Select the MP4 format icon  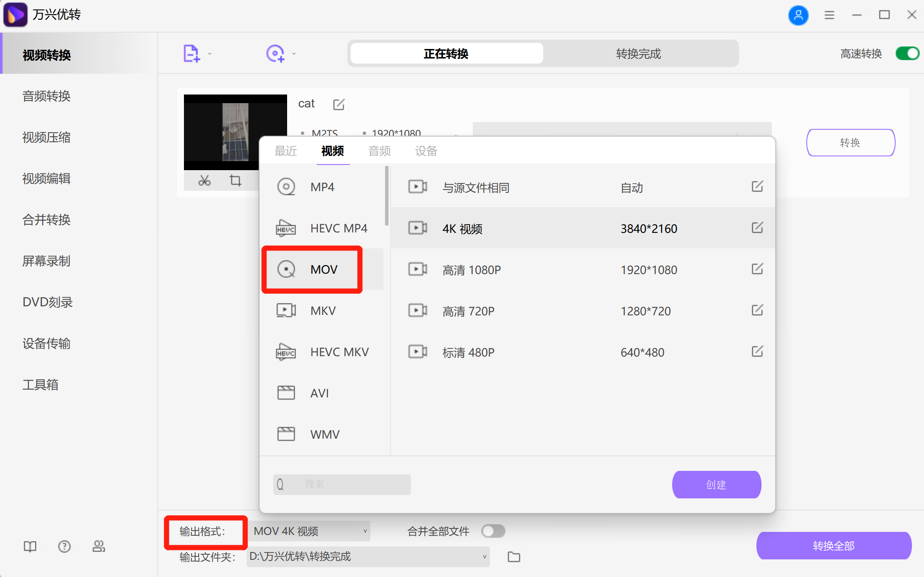pyautogui.click(x=286, y=186)
